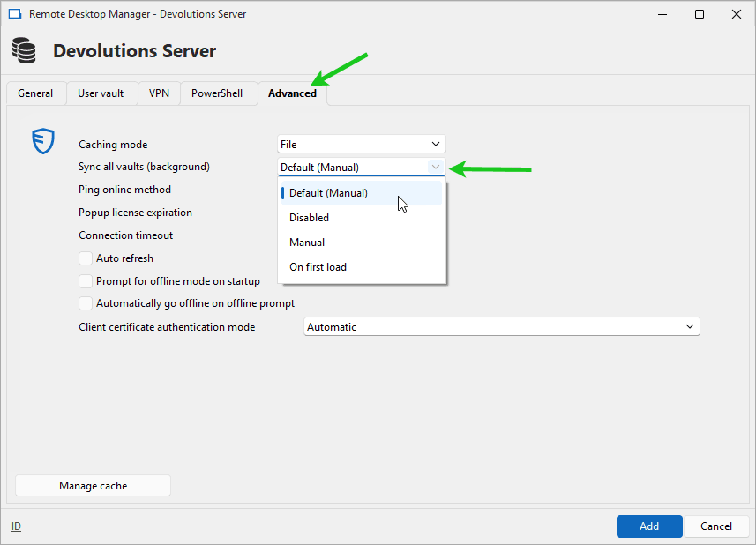Choose "Default (Manual)" in the list
Screen dimensions: 756x545
tap(327, 192)
